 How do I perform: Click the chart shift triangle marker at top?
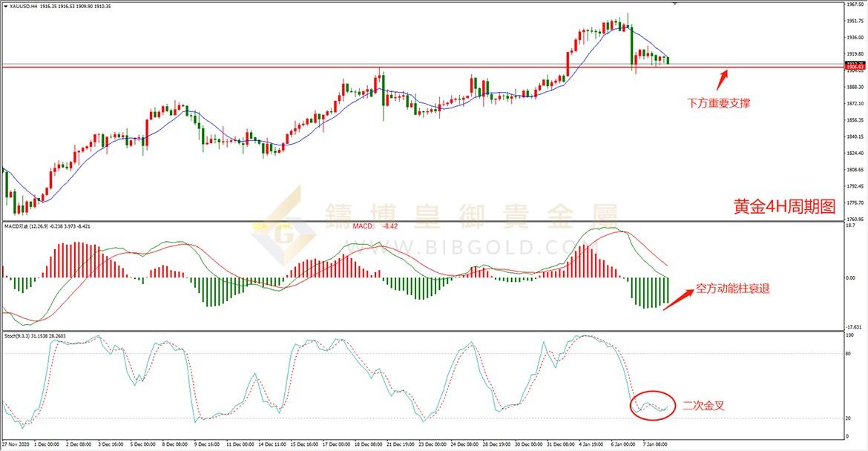[675, 3]
